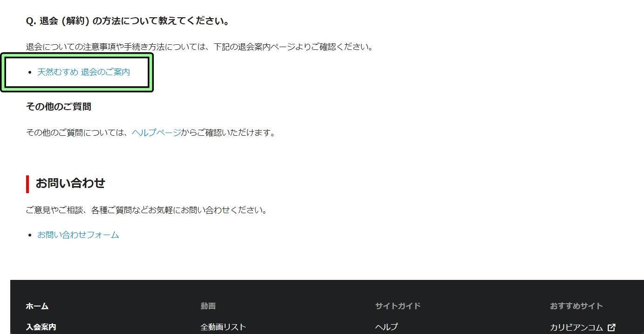Image resolution: width=644 pixels, height=334 pixels.
Task: Click the paragraph starting with 退会についての注意事項
Action: click(199, 47)
